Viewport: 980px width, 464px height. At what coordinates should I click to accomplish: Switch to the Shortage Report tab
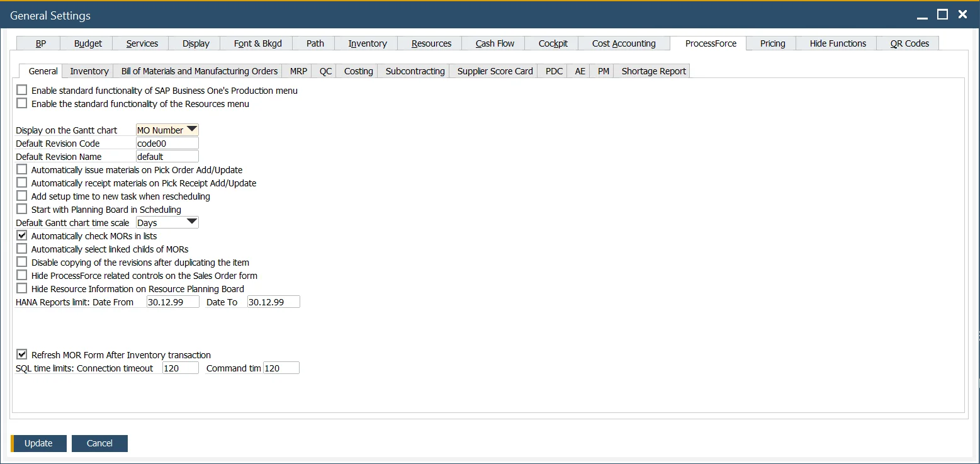(x=652, y=71)
